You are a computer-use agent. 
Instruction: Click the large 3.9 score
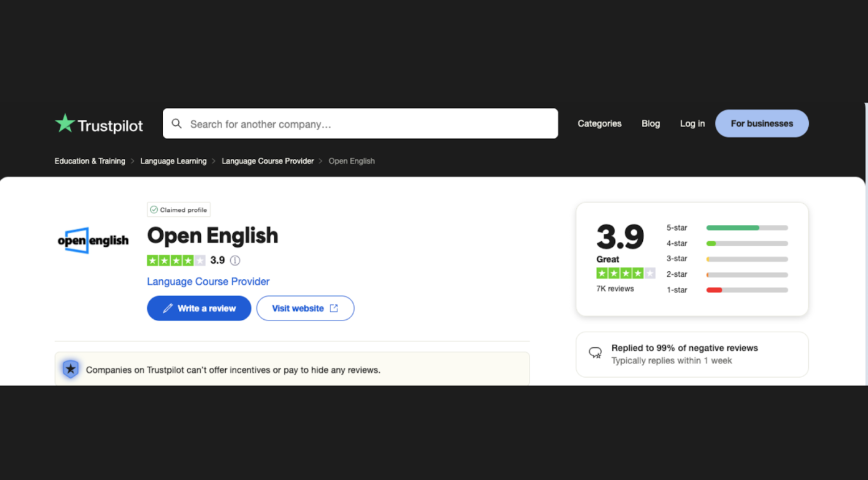pos(620,237)
